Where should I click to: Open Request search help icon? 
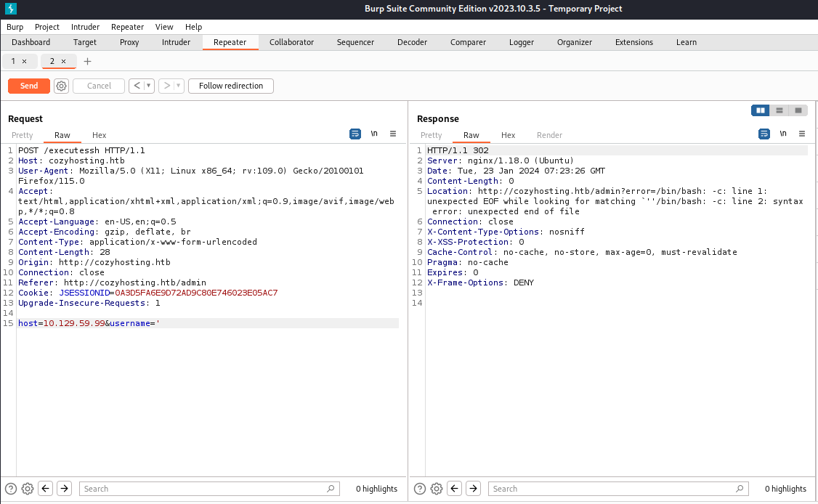point(10,489)
